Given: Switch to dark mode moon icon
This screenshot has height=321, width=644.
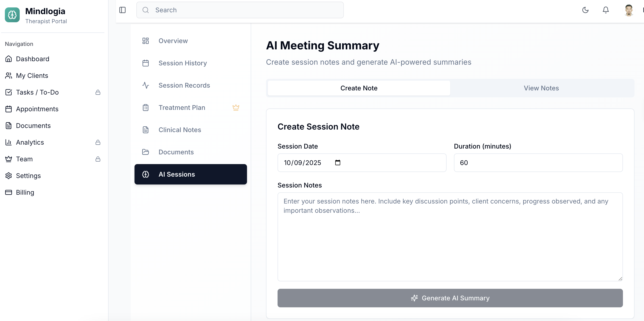Looking at the screenshot, I should [x=585, y=10].
